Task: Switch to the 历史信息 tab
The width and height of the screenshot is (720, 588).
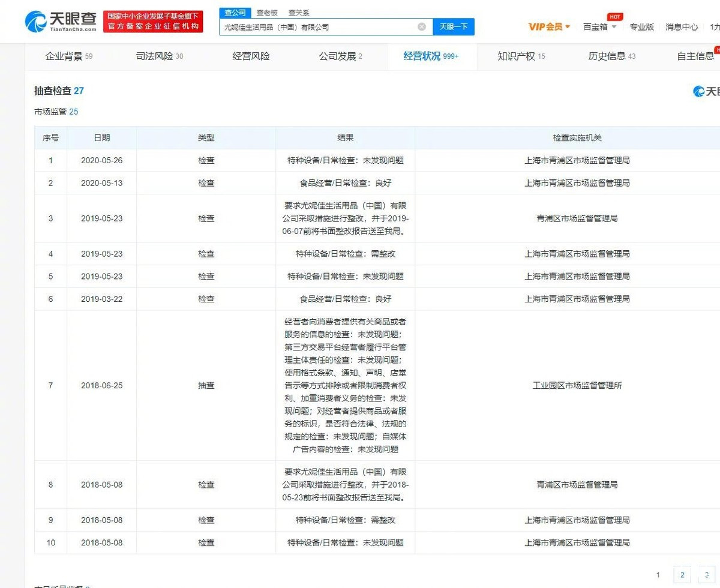Action: click(612, 56)
